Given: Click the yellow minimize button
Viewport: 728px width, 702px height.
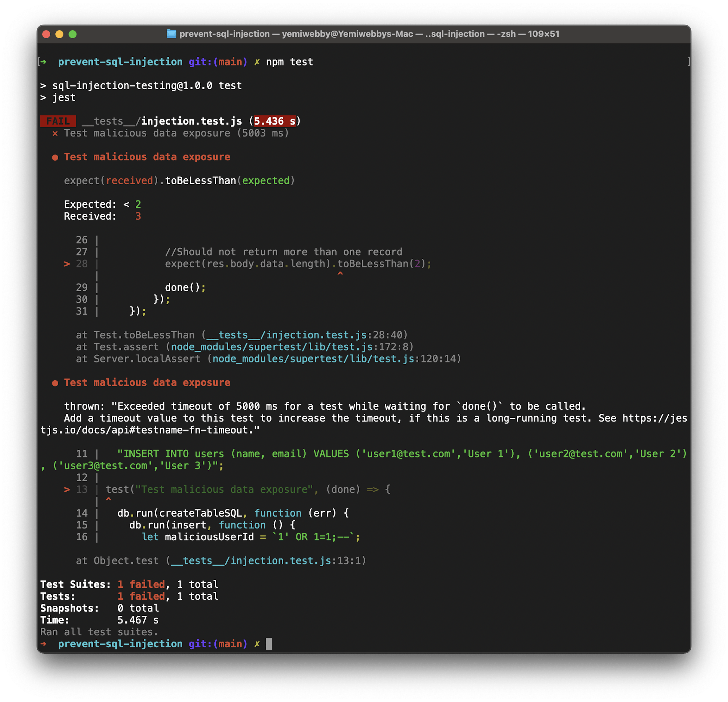Looking at the screenshot, I should (59, 34).
